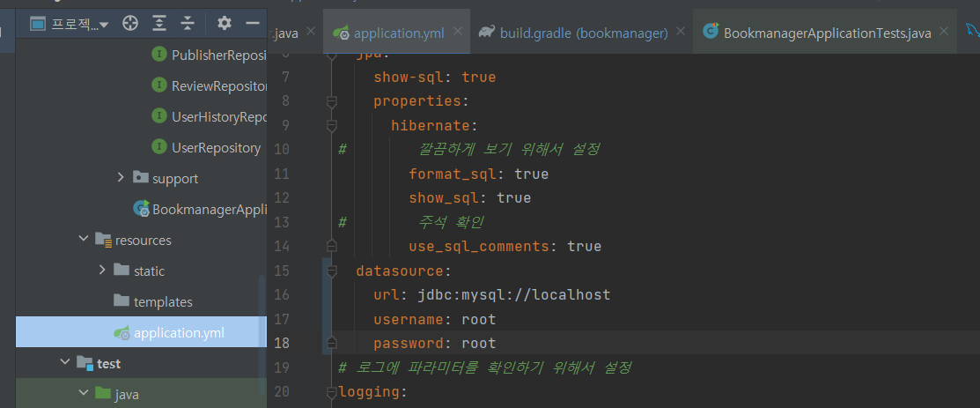The image size is (980, 408).
Task: Expand the support package folder
Action: tap(121, 178)
